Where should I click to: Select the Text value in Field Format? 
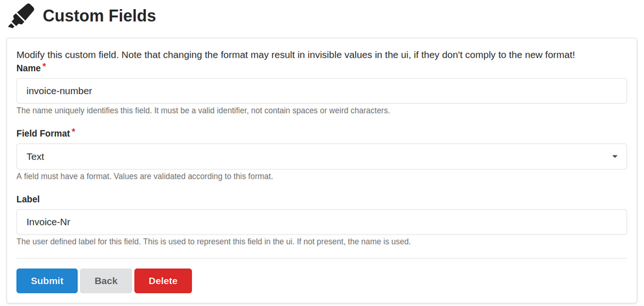(36, 157)
